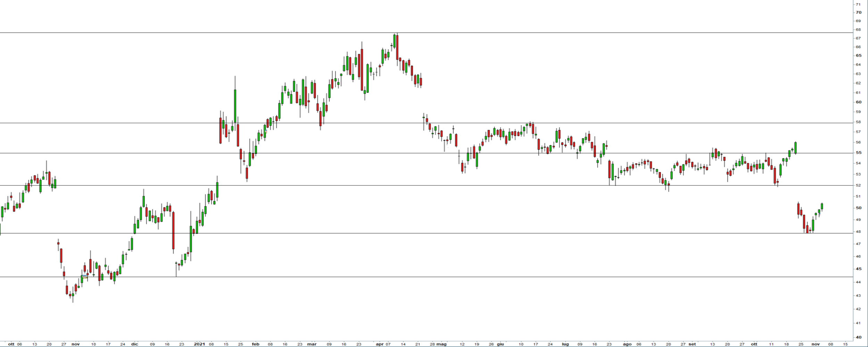Screen dimensions: 868x347
Task: Click the long red candle in mid-December
Action: point(173,231)
